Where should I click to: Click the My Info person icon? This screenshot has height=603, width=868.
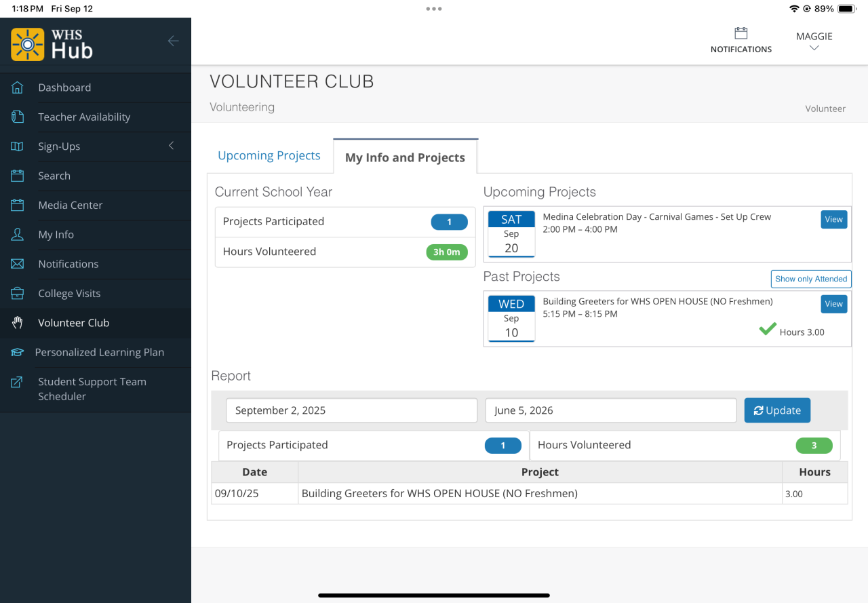(18, 235)
